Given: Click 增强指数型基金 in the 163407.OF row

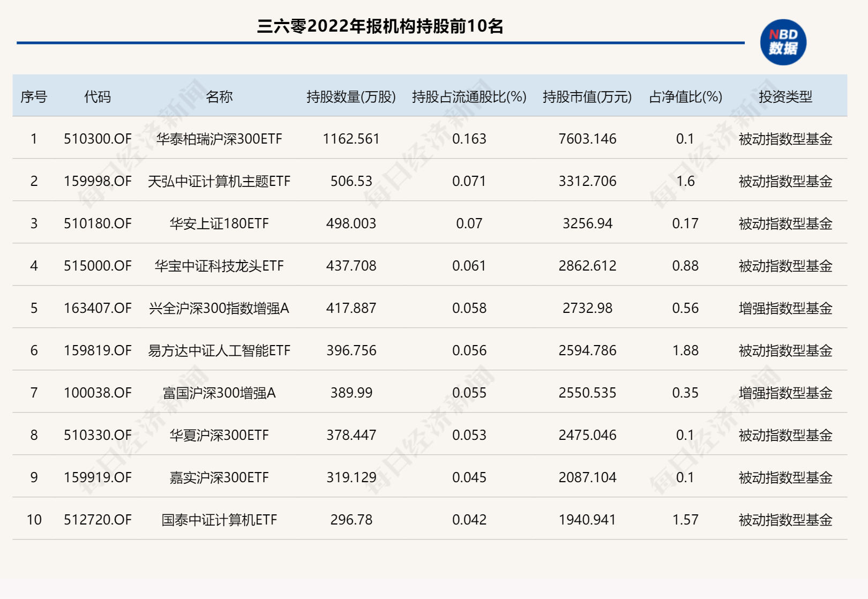Looking at the screenshot, I should (x=785, y=309).
